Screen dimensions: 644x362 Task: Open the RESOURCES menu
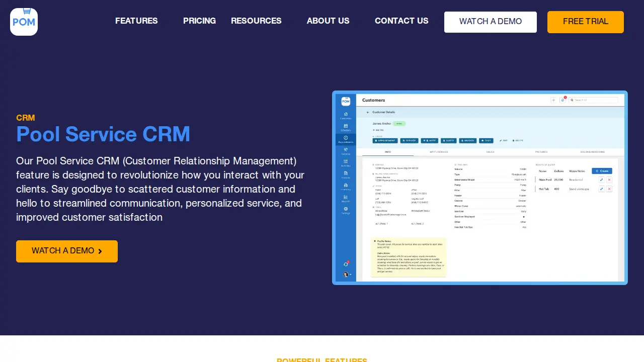pyautogui.click(x=256, y=21)
